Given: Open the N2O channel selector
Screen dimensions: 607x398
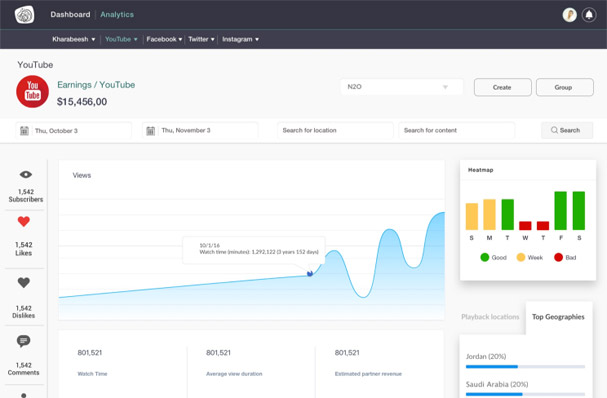Looking at the screenshot, I should pyautogui.click(x=401, y=87).
